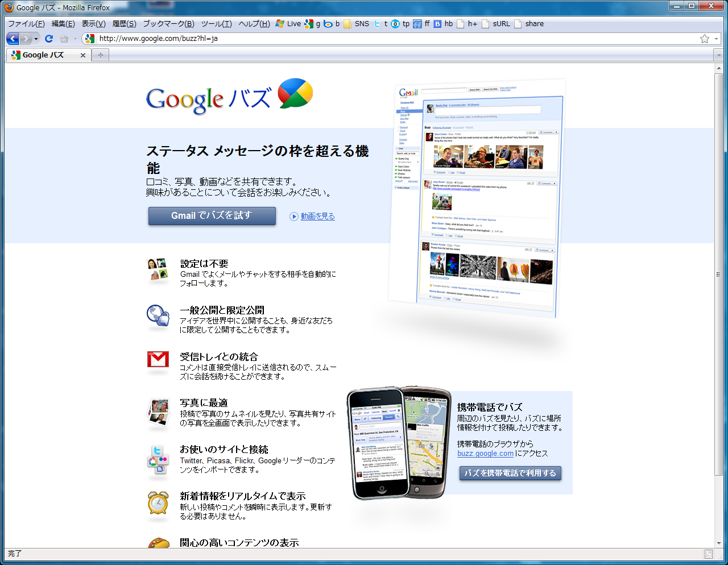Reload the current page
Viewport: 728px width, 565px height.
tap(49, 39)
